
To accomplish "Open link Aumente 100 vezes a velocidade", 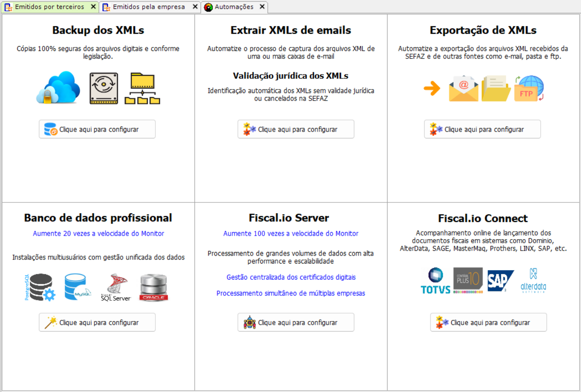I will 291,233.
